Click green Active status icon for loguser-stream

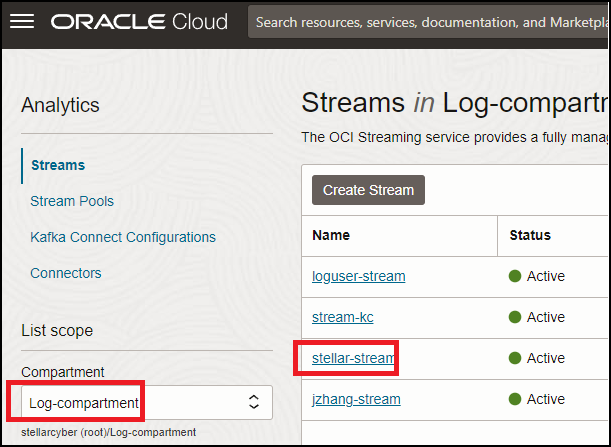pos(515,276)
